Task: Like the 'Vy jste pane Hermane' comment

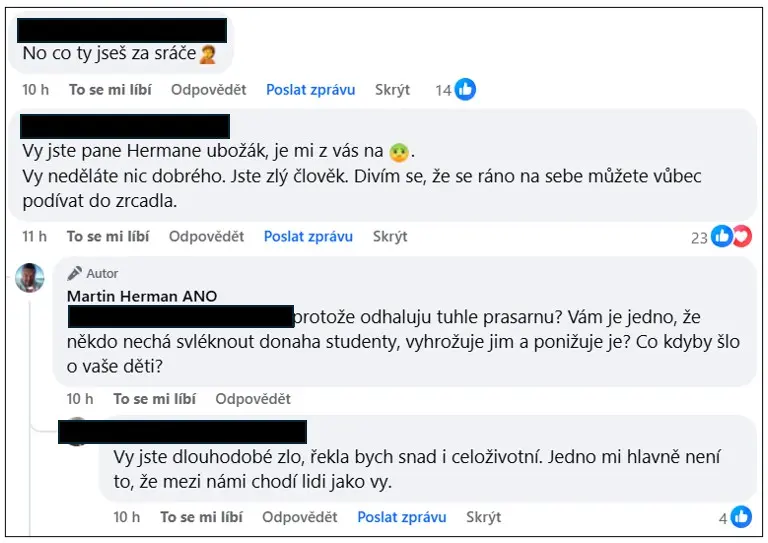Action: point(108,236)
